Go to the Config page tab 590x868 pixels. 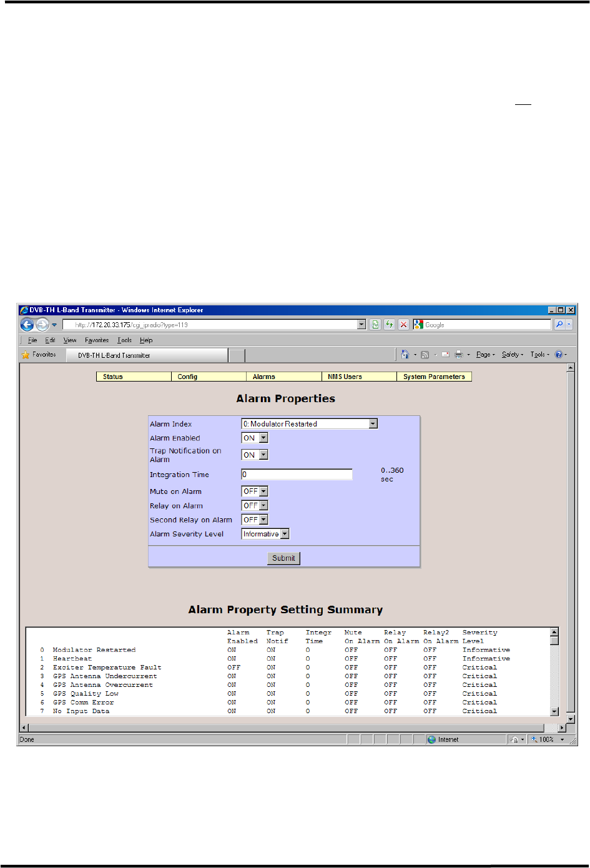pyautogui.click(x=209, y=377)
